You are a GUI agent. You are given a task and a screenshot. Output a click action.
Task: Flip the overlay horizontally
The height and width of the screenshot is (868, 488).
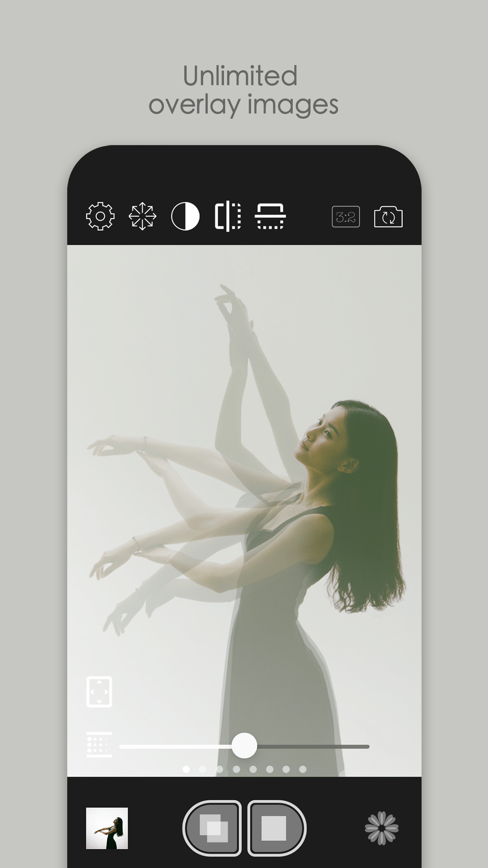click(228, 216)
